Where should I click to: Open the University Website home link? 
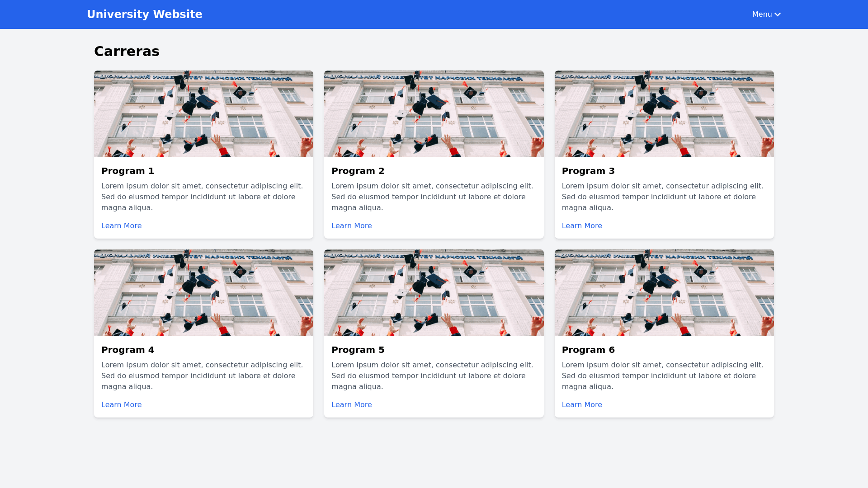click(144, 14)
